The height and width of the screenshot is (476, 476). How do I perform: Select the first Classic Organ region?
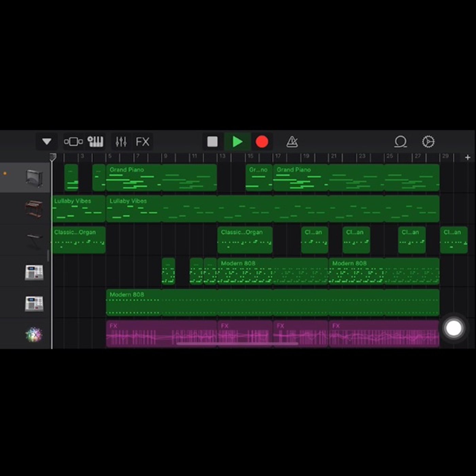(79, 240)
